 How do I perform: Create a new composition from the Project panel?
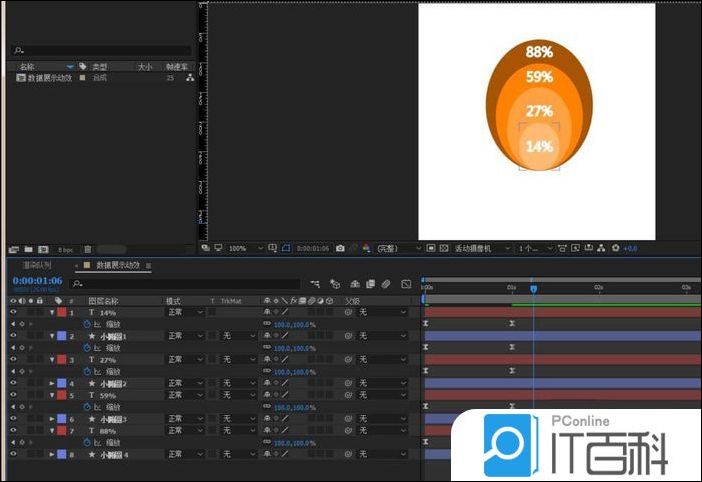point(43,249)
